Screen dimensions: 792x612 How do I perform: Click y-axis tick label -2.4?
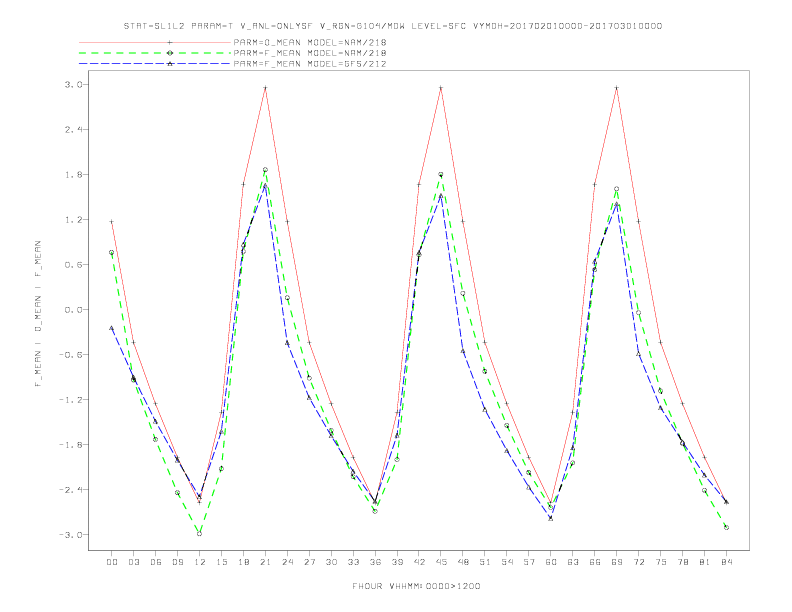click(x=70, y=489)
